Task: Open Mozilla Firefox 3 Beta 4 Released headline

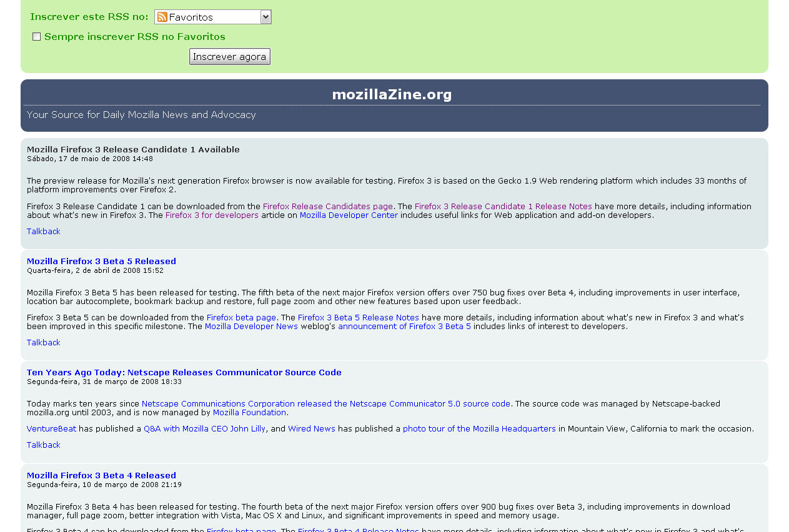Action: point(101,476)
